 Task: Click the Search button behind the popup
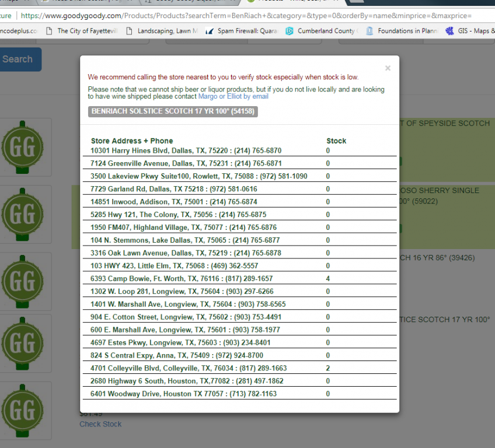18,60
